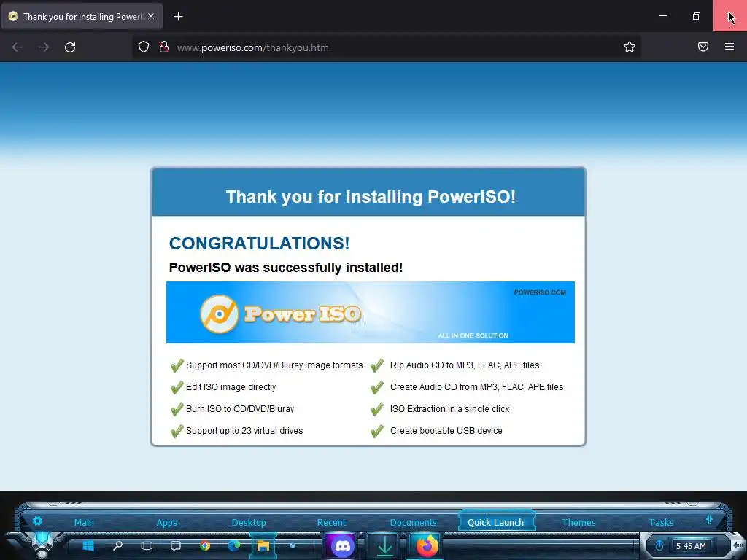Open File Explorer from taskbar
This screenshot has height=560, width=747.
(x=263, y=545)
